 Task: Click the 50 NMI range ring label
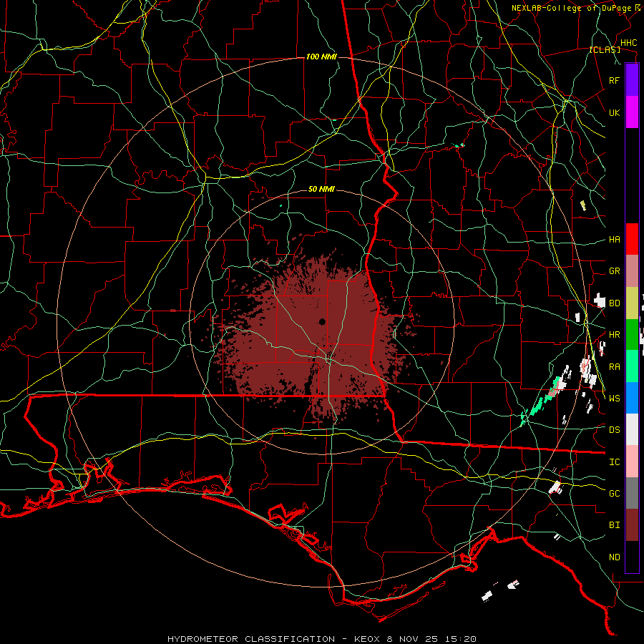click(321, 190)
